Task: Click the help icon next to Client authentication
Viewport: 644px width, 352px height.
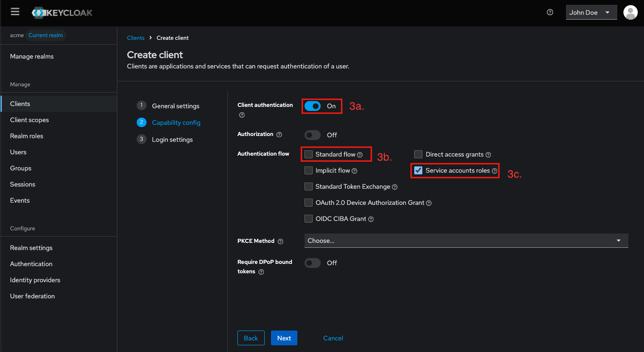Action: pyautogui.click(x=241, y=115)
